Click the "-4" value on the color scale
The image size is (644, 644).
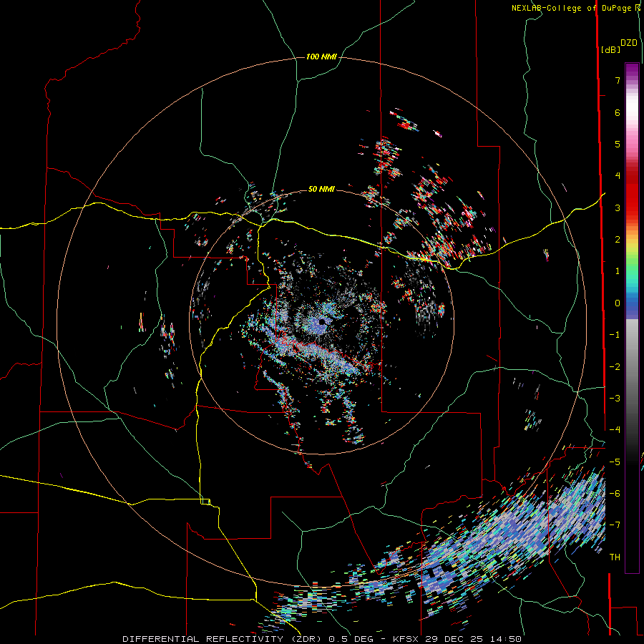[x=615, y=430]
